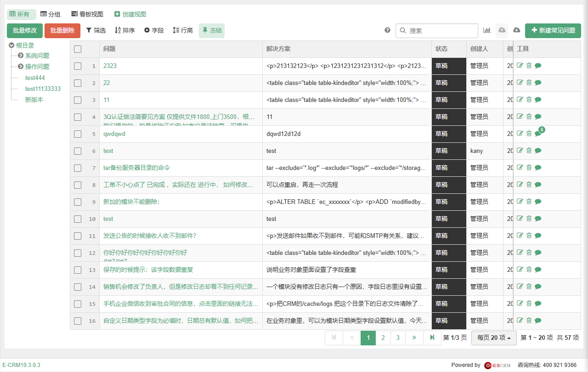Image resolution: width=588 pixels, height=372 pixels.
Task: Open the 发送公告的时候接收人收不到邮件? link
Action: [x=150, y=236]
